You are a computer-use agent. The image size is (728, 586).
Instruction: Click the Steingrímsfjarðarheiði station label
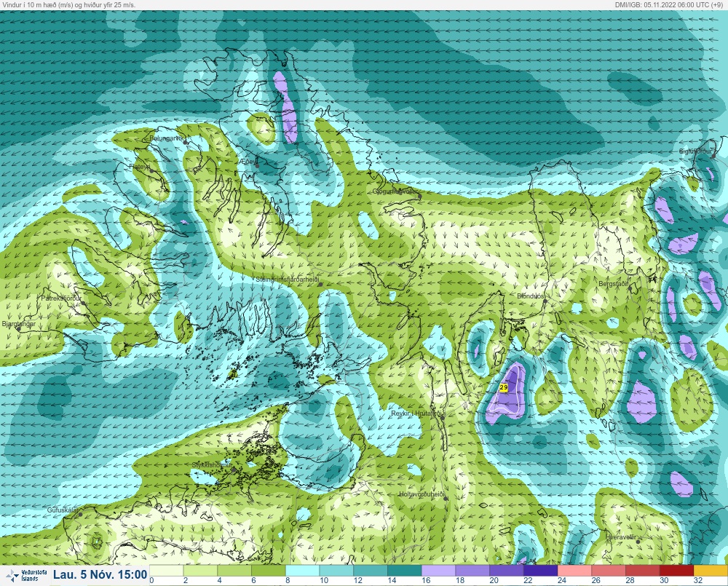pos(288,280)
